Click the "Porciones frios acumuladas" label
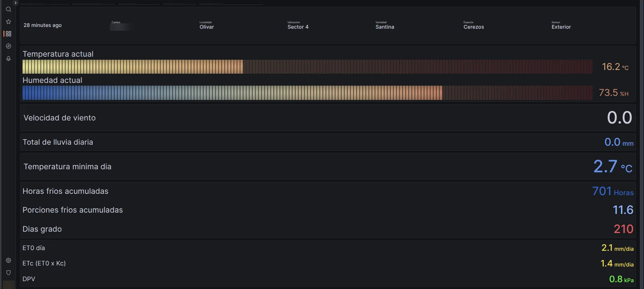The image size is (644, 289). point(72,210)
